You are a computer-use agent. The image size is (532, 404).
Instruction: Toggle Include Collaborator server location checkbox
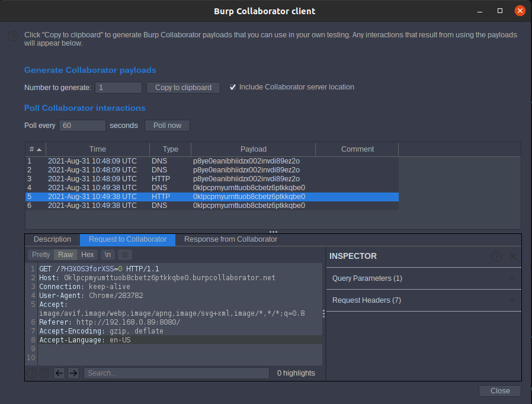(x=233, y=87)
